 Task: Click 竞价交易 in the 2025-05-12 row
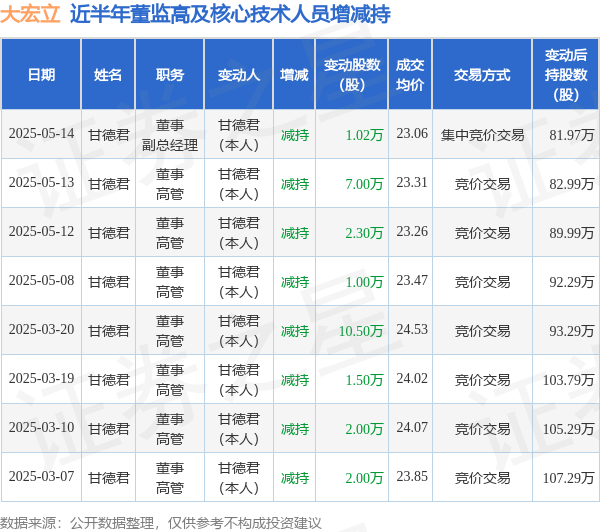point(482,233)
